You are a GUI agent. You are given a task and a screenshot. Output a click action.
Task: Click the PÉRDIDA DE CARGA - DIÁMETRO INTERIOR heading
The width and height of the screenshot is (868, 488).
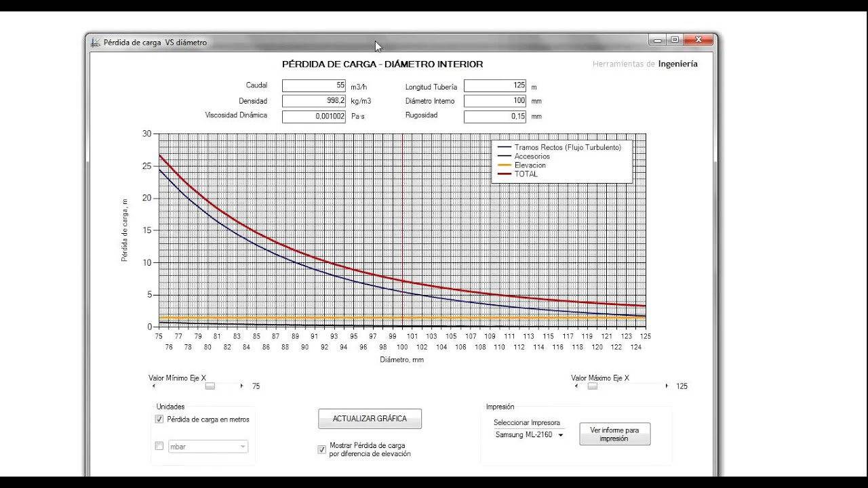click(x=382, y=64)
